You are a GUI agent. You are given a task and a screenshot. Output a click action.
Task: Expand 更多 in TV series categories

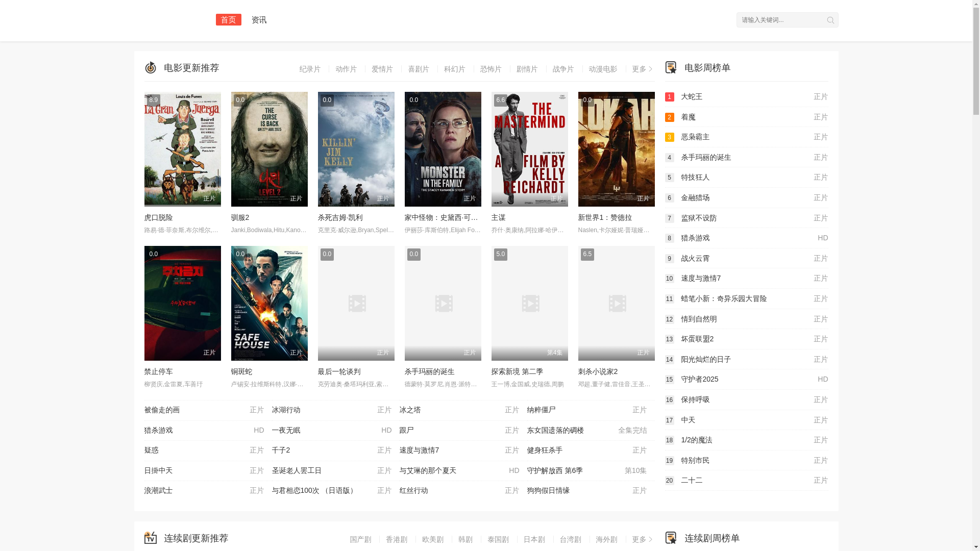pos(642,539)
